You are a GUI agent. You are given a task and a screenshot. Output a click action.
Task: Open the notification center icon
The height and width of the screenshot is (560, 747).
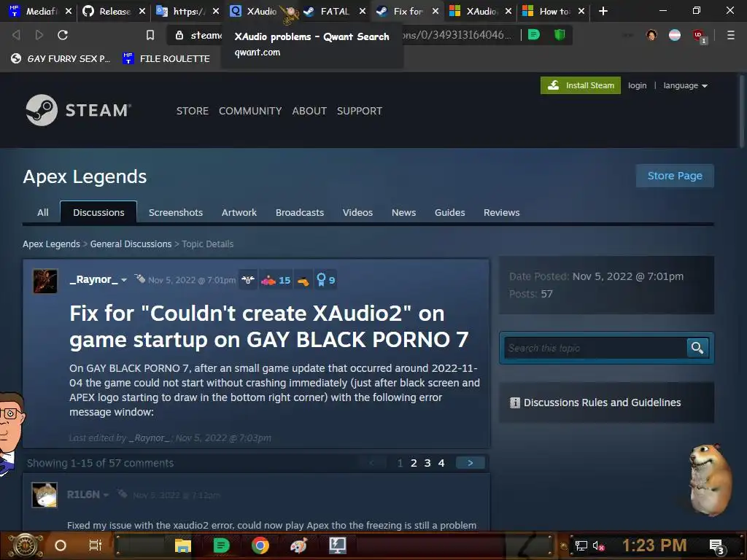click(716, 546)
